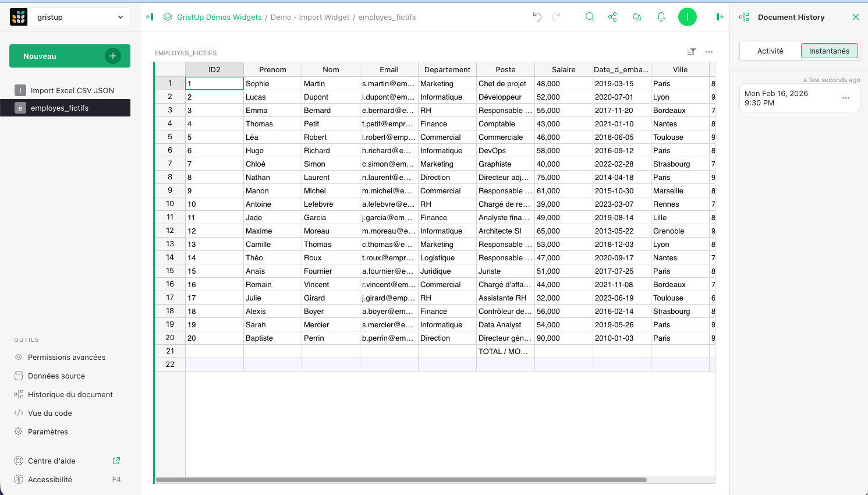The height and width of the screenshot is (495, 868).
Task: Open the discussion comments icon
Action: click(x=637, y=17)
